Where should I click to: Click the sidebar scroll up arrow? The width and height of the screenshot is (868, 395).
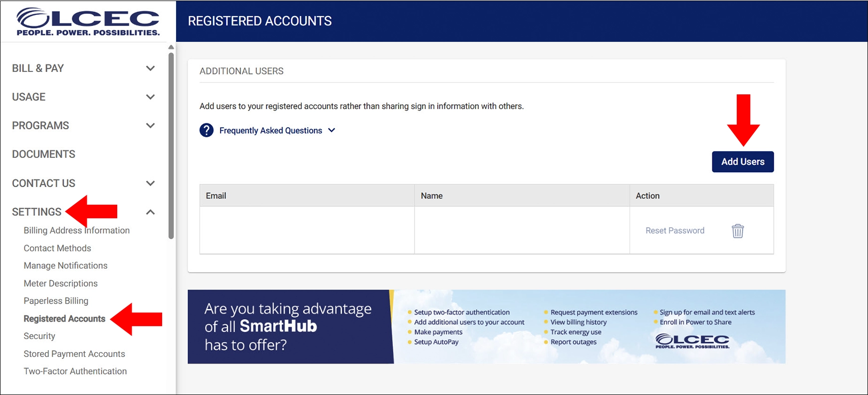[171, 47]
